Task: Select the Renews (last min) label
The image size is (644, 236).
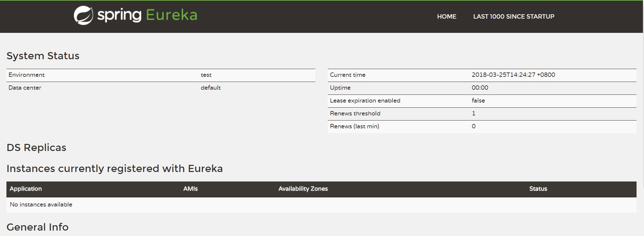Action: [x=355, y=126]
